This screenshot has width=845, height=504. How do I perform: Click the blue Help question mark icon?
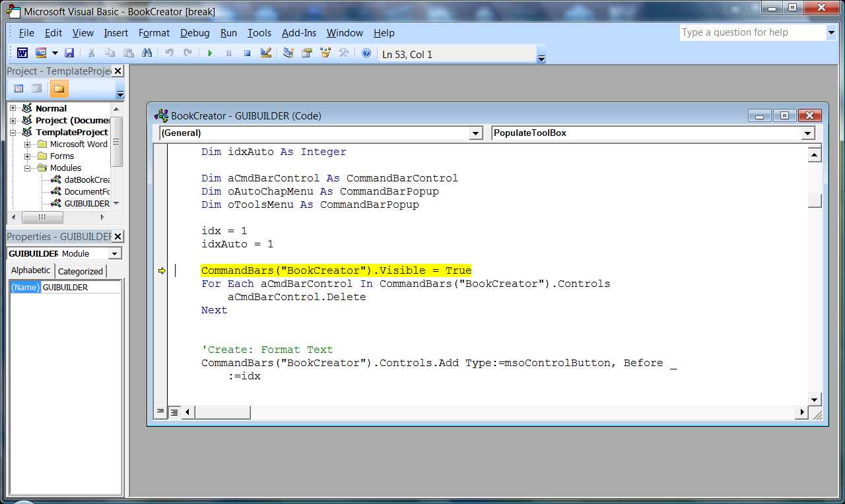click(366, 53)
